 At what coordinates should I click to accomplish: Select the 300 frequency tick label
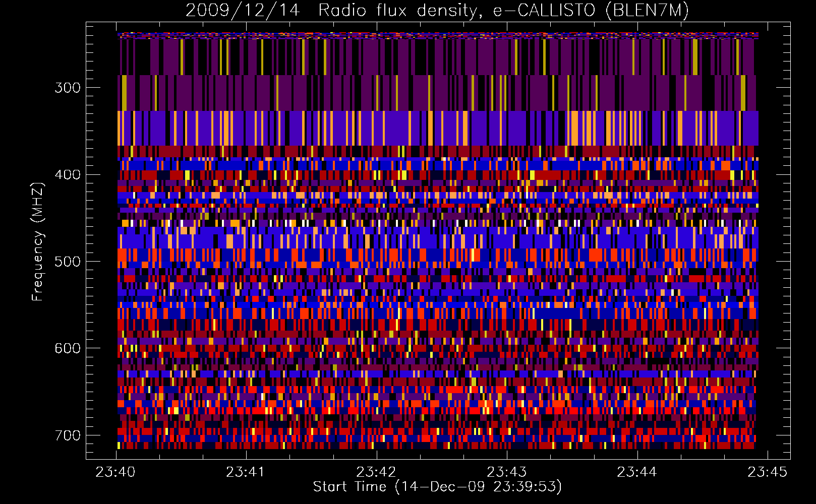point(68,88)
